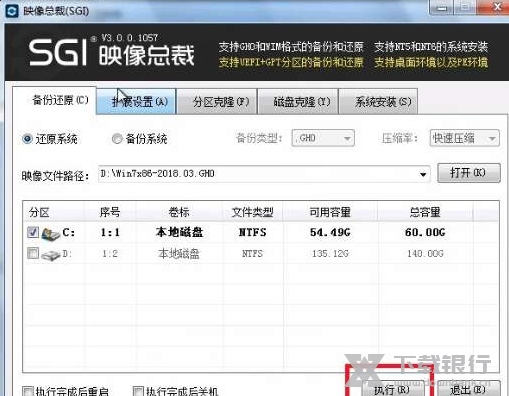
Task: Minimize the 映像总裁 window
Action: coord(442,7)
